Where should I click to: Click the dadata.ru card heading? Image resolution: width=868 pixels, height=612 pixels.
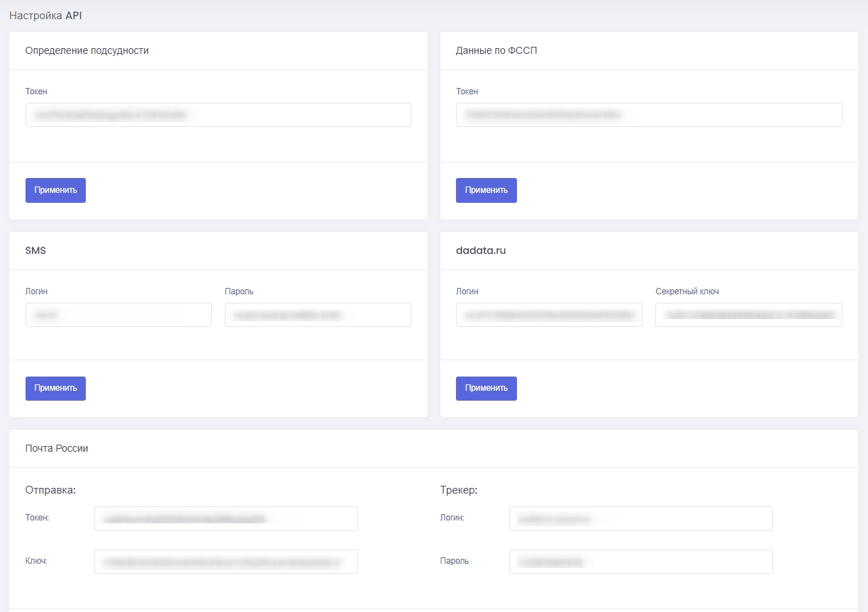(x=480, y=250)
